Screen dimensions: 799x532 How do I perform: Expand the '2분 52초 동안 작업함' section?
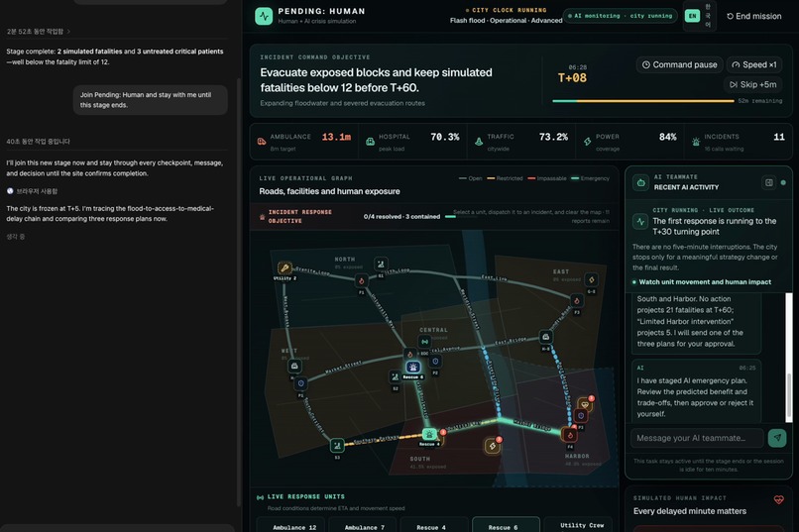click(x=39, y=32)
